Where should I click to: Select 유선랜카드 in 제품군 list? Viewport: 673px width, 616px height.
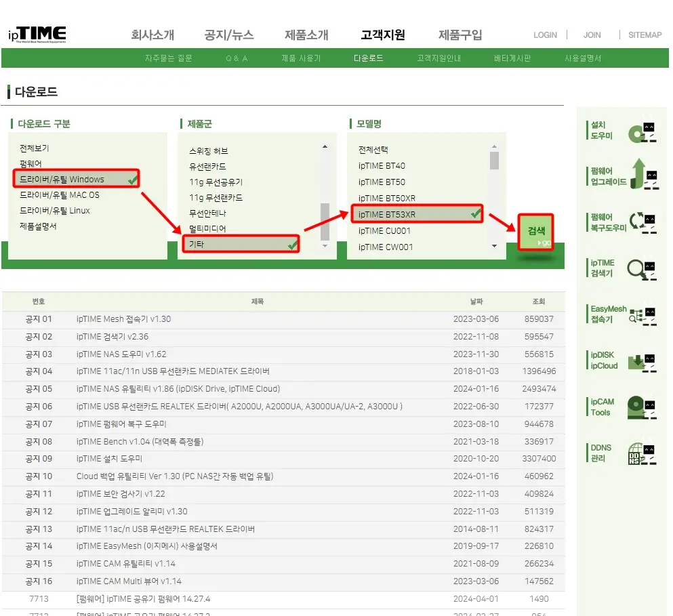pyautogui.click(x=207, y=166)
